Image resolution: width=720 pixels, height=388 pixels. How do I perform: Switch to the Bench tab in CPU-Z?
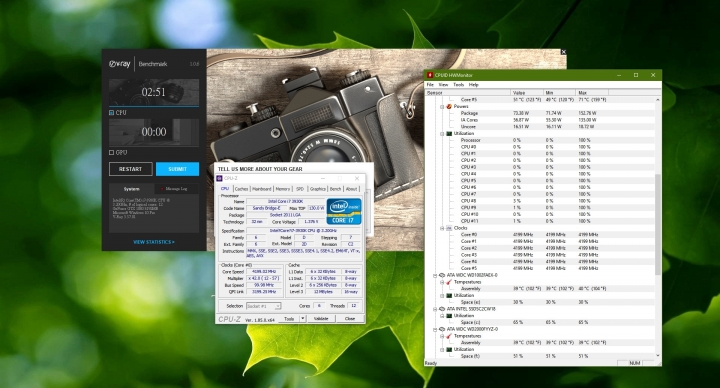336,189
